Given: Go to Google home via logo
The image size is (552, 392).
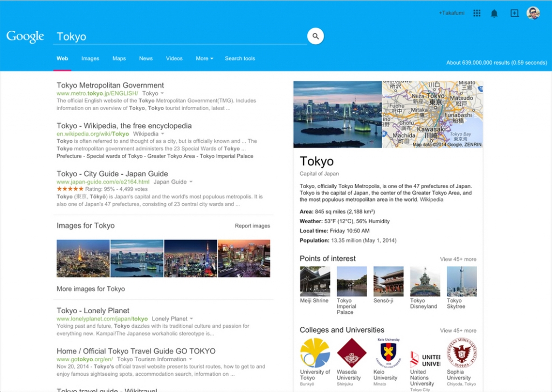Looking at the screenshot, I should point(25,36).
